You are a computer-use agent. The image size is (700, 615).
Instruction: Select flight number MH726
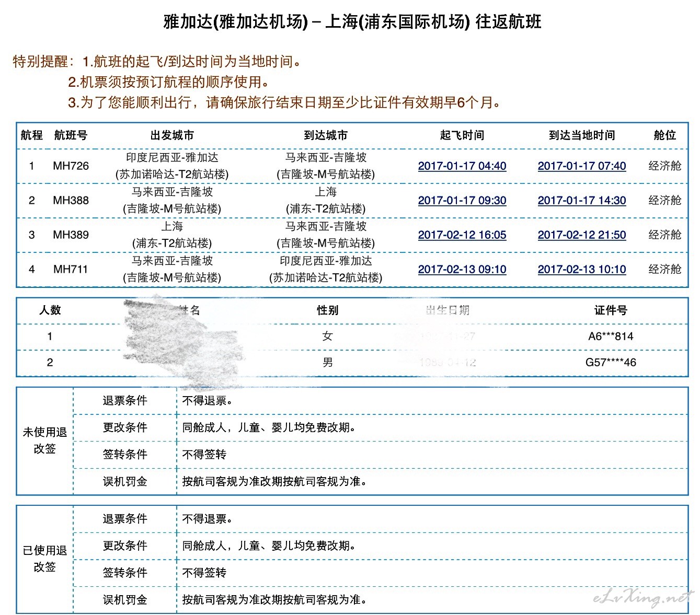coord(71,166)
